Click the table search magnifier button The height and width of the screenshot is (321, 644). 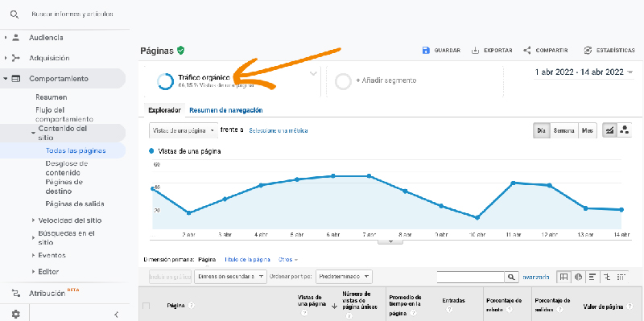tap(510, 277)
